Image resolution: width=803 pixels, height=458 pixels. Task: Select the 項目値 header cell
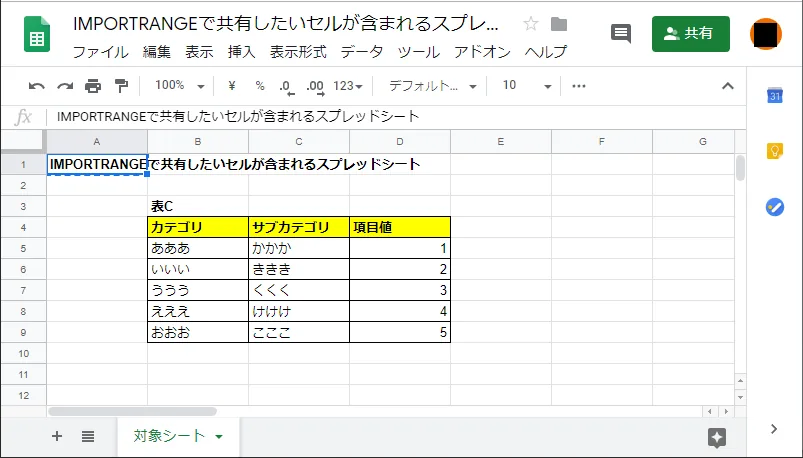click(x=399, y=227)
